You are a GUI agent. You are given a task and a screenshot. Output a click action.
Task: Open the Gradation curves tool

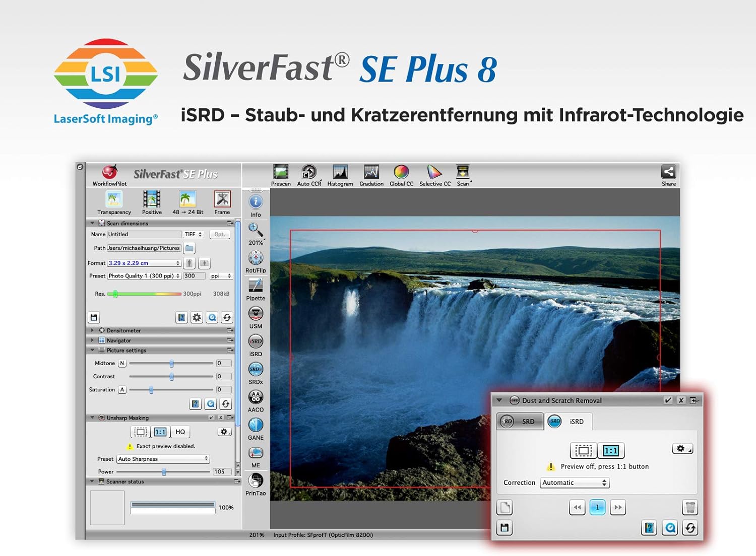[x=371, y=175]
